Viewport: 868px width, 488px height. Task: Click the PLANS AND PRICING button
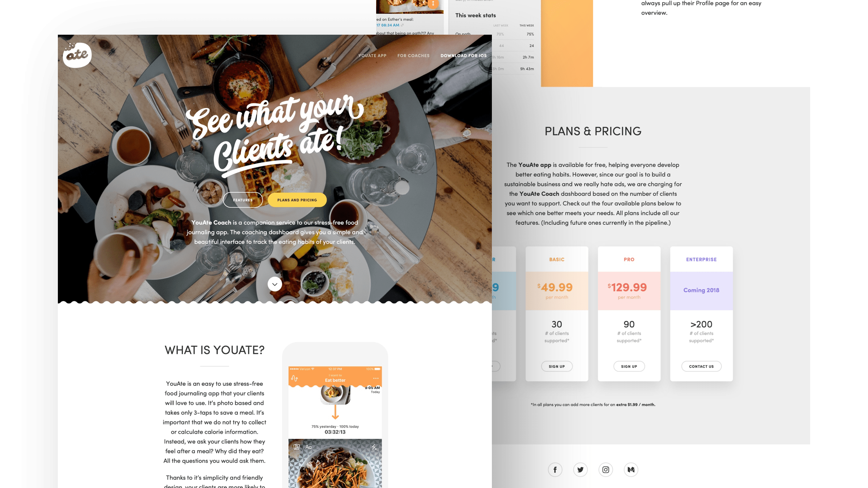(297, 200)
